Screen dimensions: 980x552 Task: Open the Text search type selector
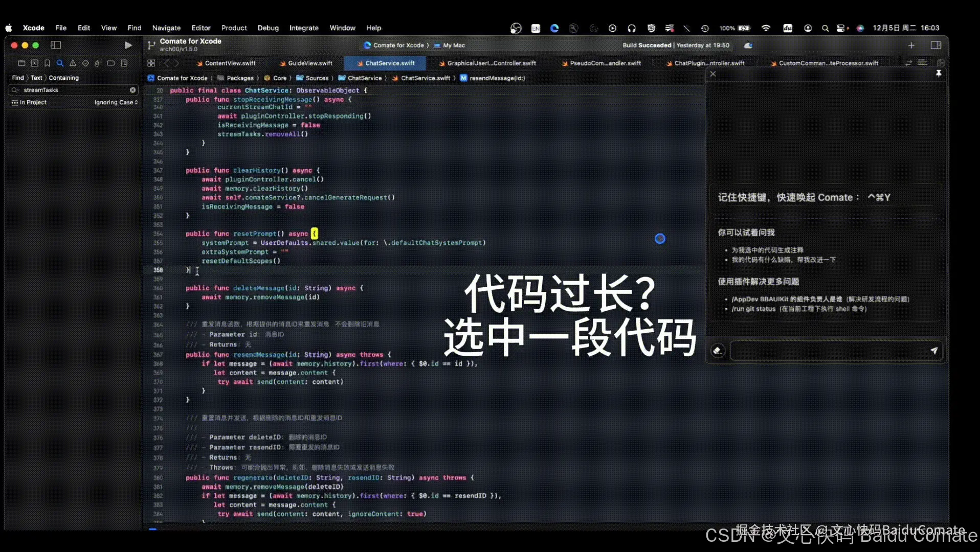coord(36,78)
